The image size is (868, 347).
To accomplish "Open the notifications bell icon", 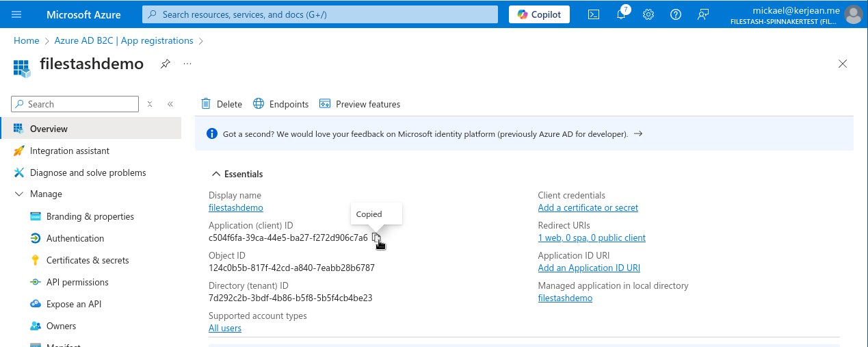I will coord(621,14).
